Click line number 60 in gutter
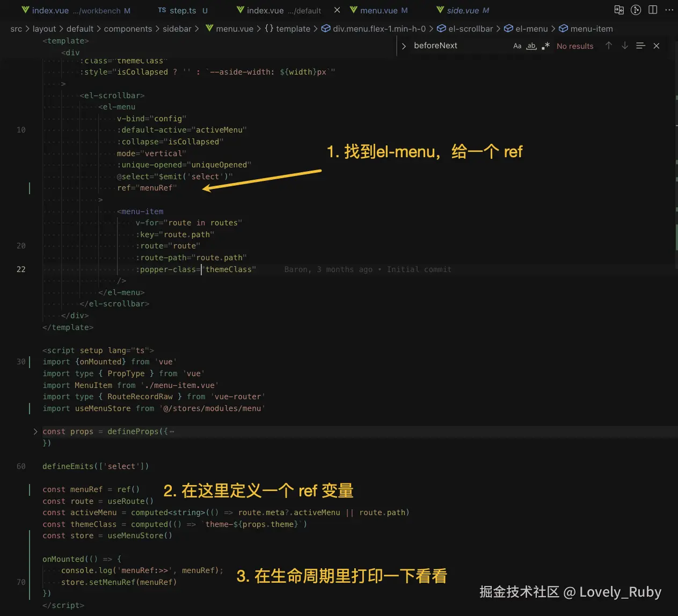 point(21,466)
